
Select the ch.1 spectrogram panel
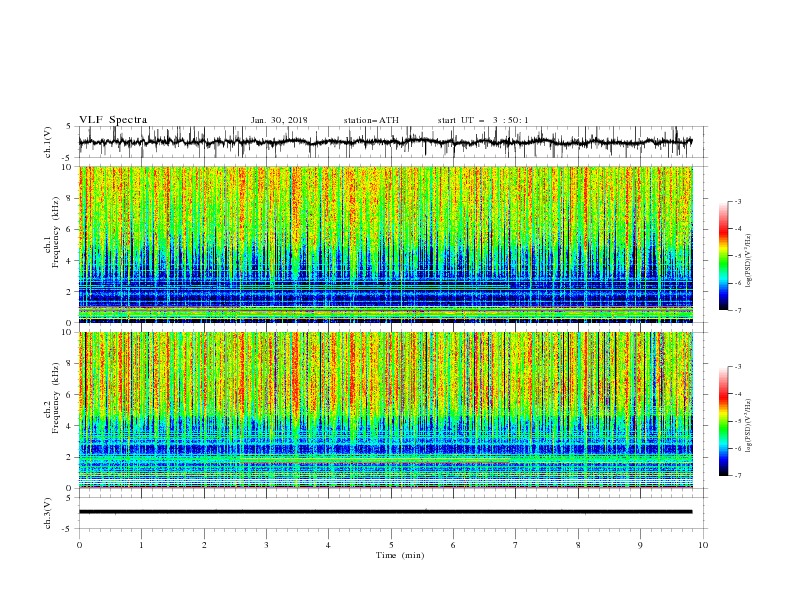click(x=386, y=244)
